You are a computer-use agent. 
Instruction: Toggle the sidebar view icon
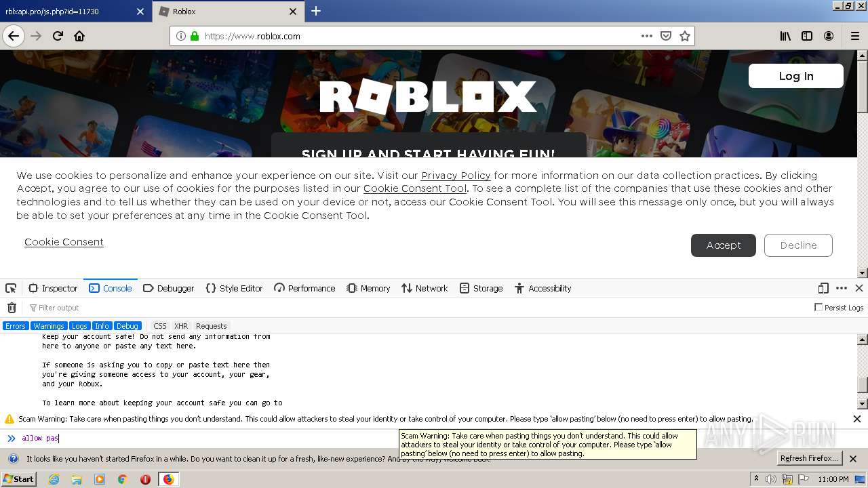807,36
